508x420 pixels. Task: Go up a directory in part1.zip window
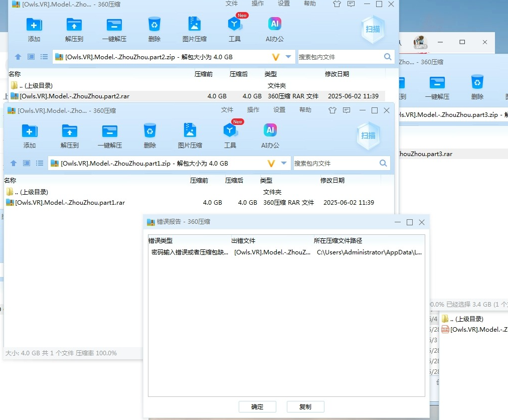(x=14, y=164)
